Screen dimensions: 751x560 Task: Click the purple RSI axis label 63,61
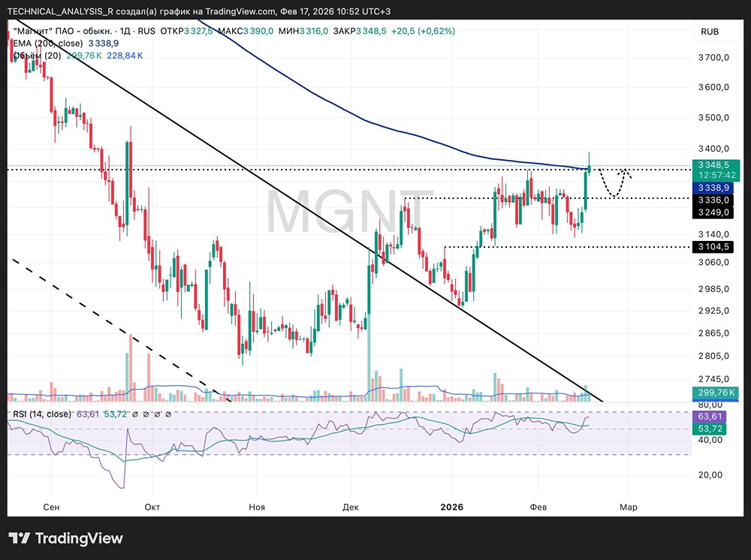710,417
